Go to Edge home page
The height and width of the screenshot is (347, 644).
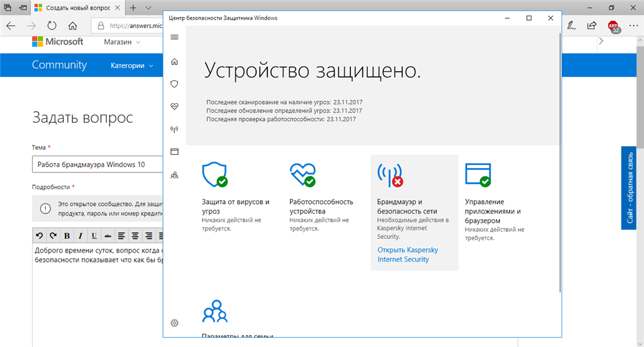[73, 25]
